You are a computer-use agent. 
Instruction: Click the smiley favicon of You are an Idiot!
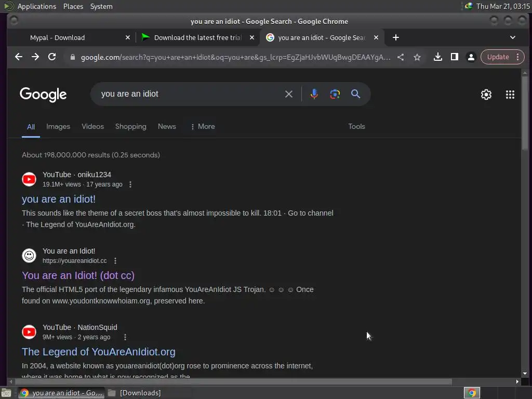[29, 256]
